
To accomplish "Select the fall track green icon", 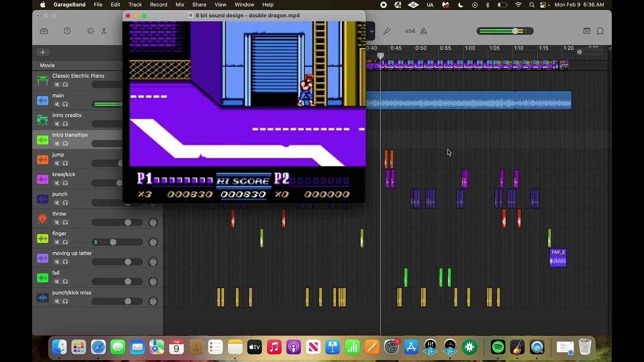I will (x=43, y=278).
